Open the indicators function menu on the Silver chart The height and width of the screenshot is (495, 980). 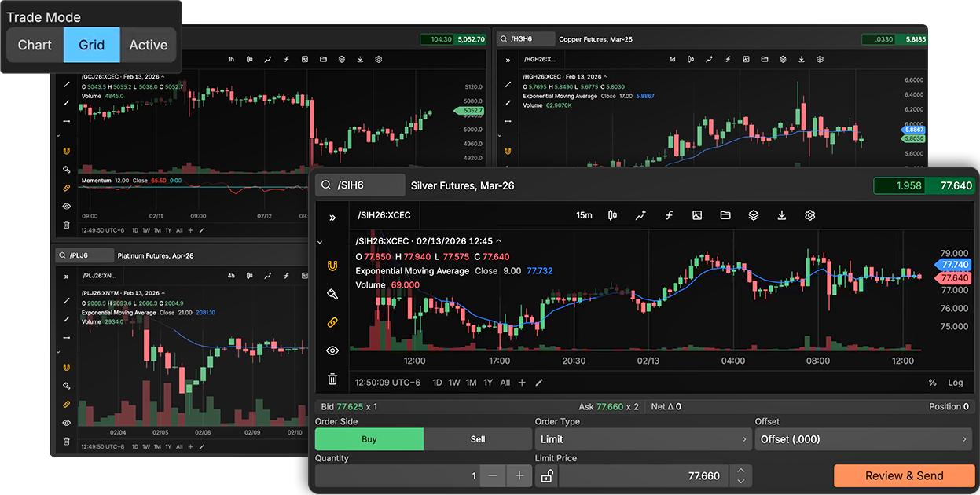point(669,214)
